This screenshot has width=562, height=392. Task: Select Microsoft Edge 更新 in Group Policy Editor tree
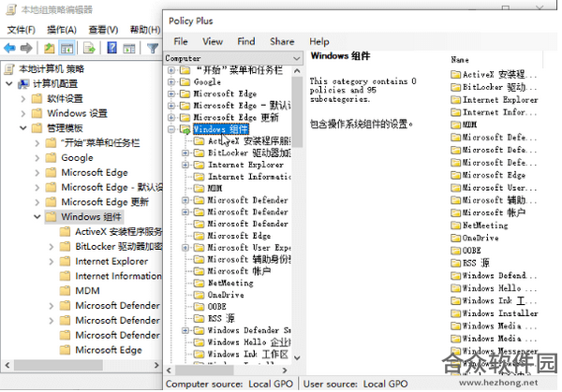pyautogui.click(x=105, y=202)
